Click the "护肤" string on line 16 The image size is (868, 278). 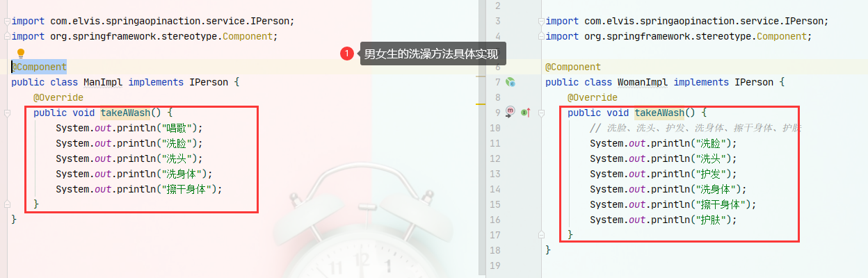pyautogui.click(x=710, y=220)
